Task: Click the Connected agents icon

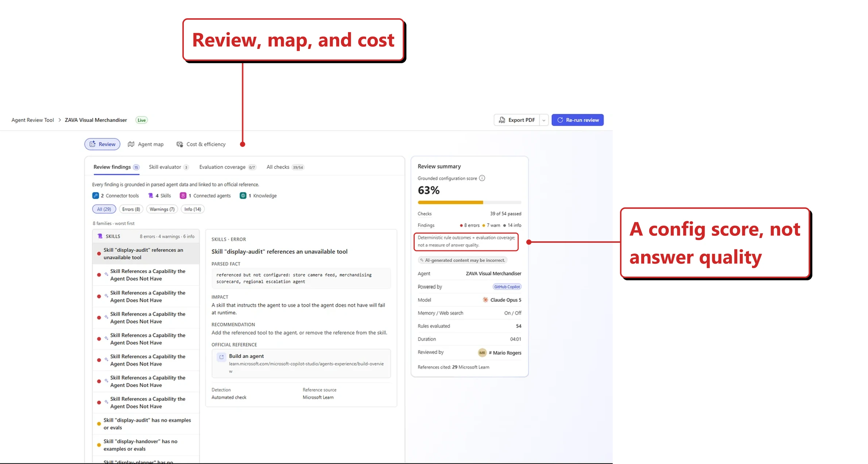Action: [183, 196]
